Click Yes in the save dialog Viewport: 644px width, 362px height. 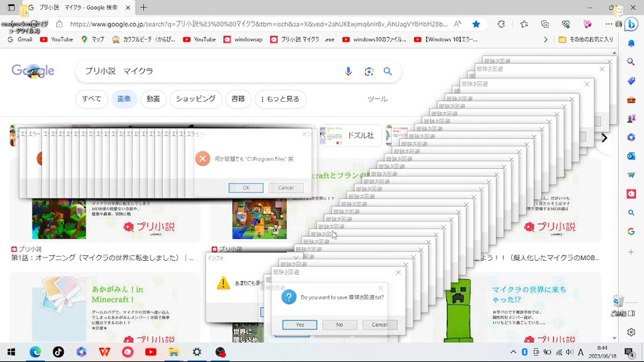click(300, 324)
